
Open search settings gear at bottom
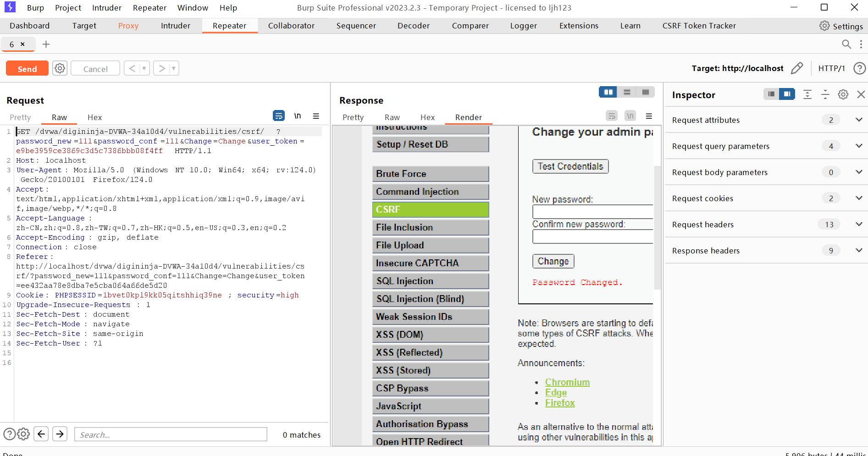click(x=23, y=434)
